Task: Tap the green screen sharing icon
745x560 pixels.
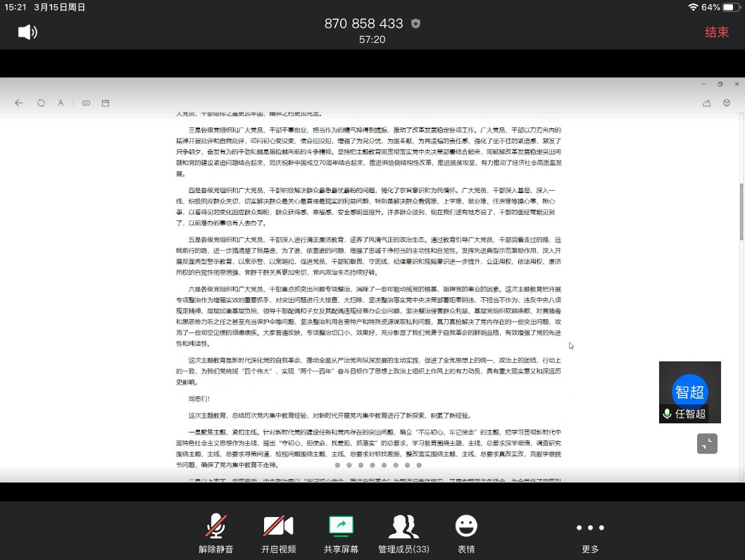Action: (x=341, y=525)
